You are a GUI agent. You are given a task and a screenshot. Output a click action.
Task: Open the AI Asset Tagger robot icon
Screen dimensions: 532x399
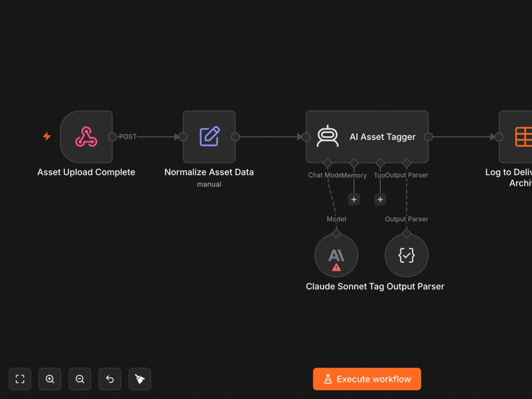pos(327,136)
